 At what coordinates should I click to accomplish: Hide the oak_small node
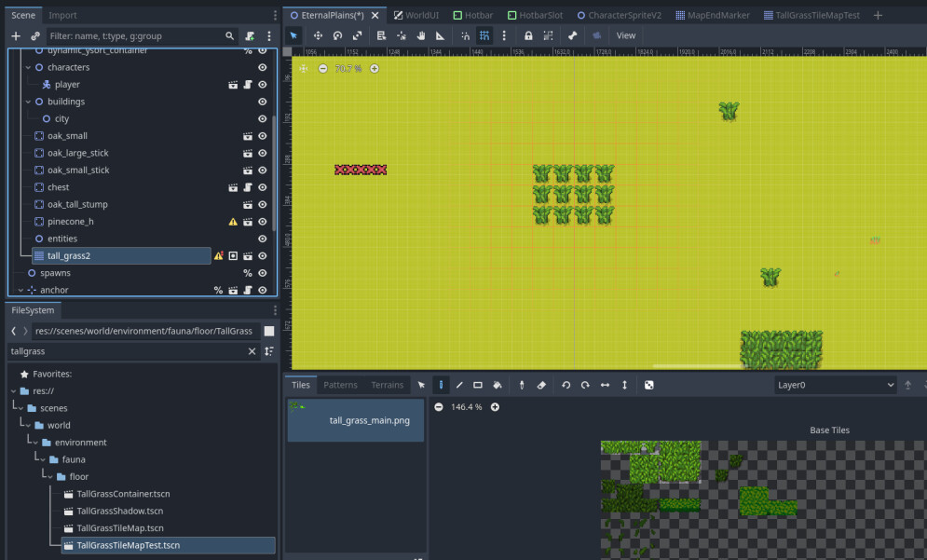[263, 136]
